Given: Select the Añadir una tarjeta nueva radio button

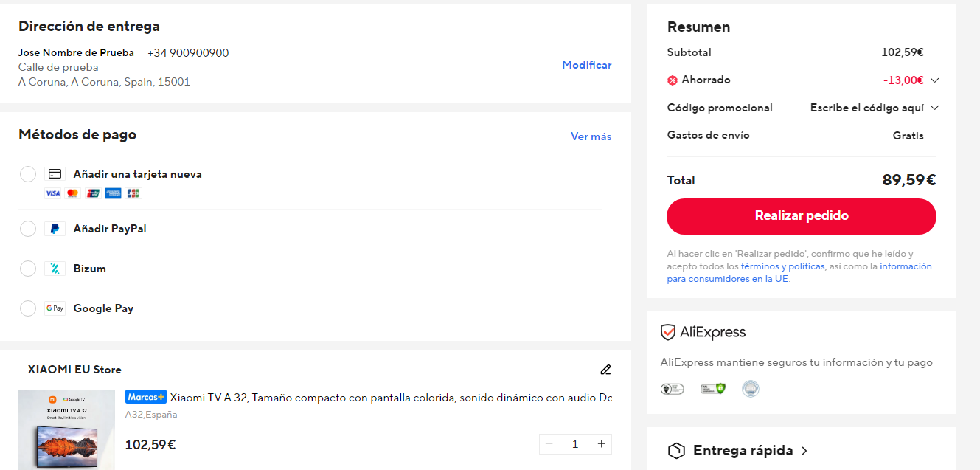Looking at the screenshot, I should [28, 174].
